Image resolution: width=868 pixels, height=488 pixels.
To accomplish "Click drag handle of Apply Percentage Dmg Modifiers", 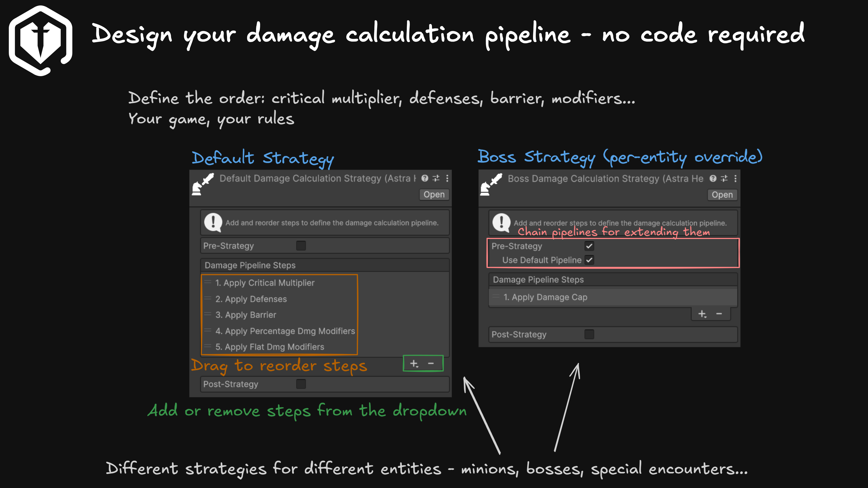I will click(x=208, y=330).
